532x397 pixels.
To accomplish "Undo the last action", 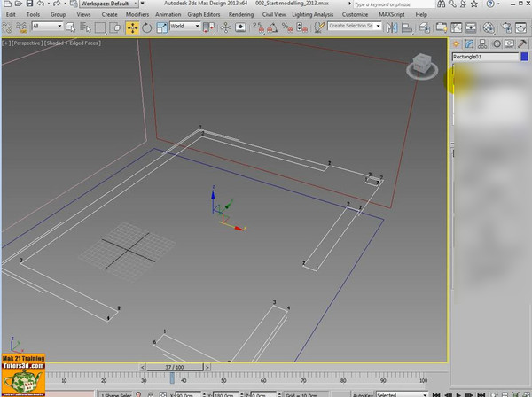I will [x=41, y=4].
